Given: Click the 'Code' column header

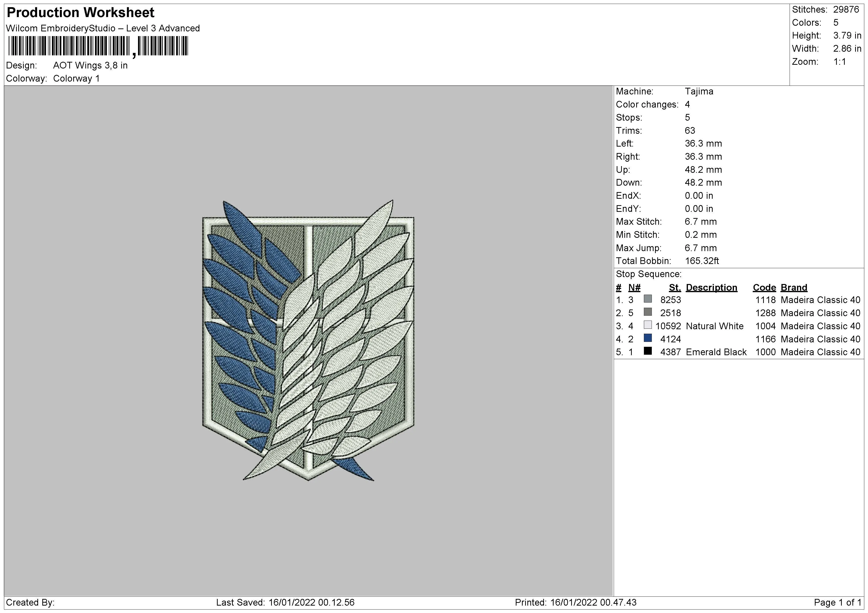Looking at the screenshot, I should [x=764, y=288].
